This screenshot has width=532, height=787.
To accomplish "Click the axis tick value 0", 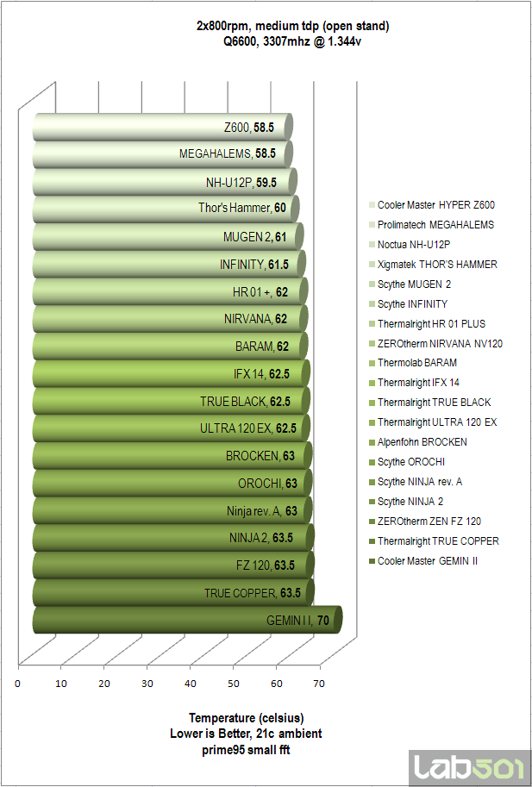I will tap(17, 684).
